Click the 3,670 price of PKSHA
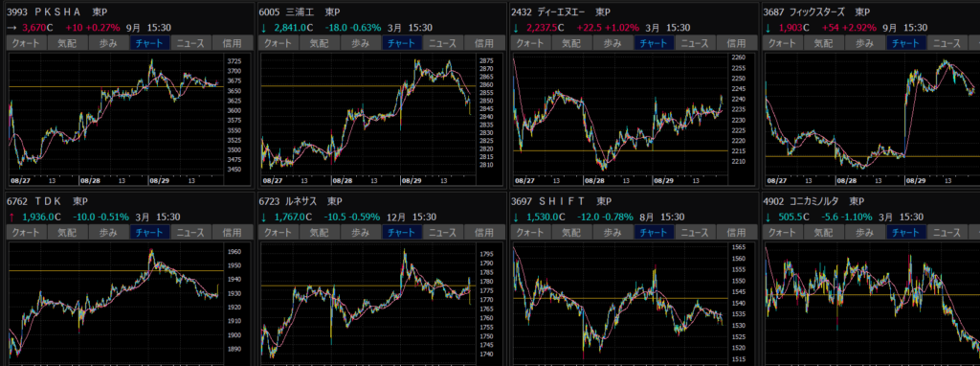The image size is (980, 366). coord(33,28)
